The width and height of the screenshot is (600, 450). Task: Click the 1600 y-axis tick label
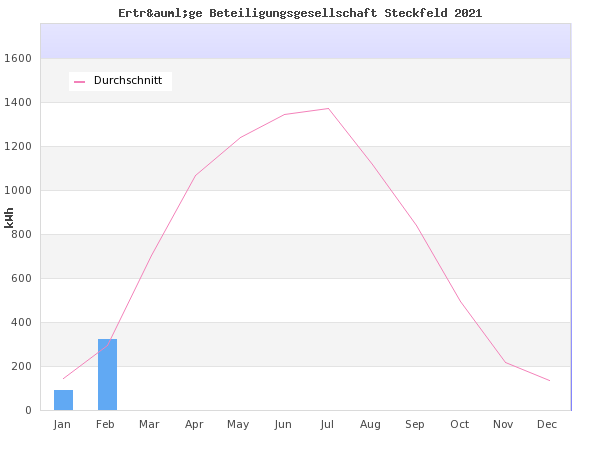(20, 59)
